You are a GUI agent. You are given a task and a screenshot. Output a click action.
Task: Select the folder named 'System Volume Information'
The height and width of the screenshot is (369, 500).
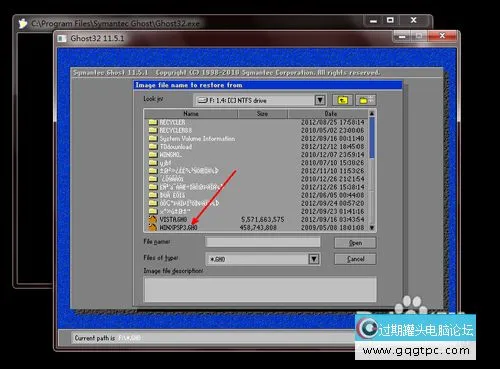pyautogui.click(x=197, y=138)
